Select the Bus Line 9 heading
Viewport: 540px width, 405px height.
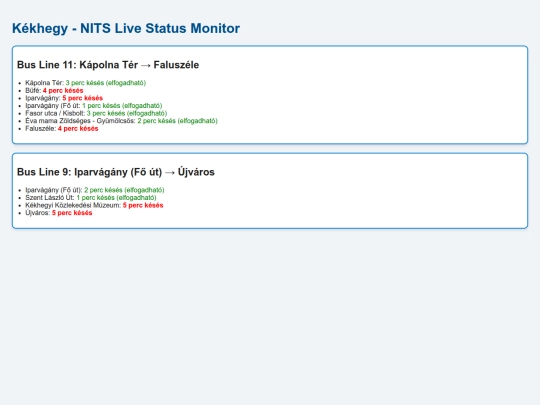click(x=116, y=172)
